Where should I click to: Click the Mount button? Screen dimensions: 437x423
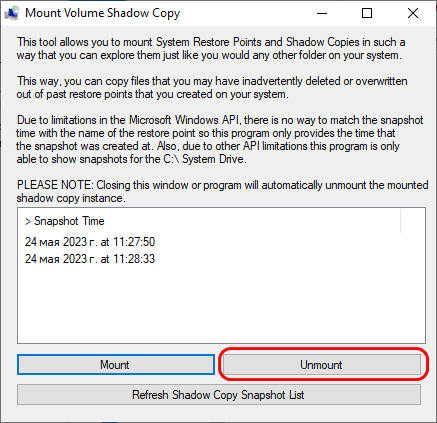116,365
